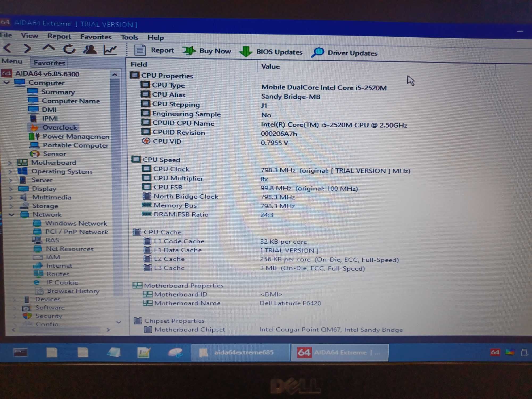
Task: Click the AIDA64 system tray icon
Action: coord(495,352)
